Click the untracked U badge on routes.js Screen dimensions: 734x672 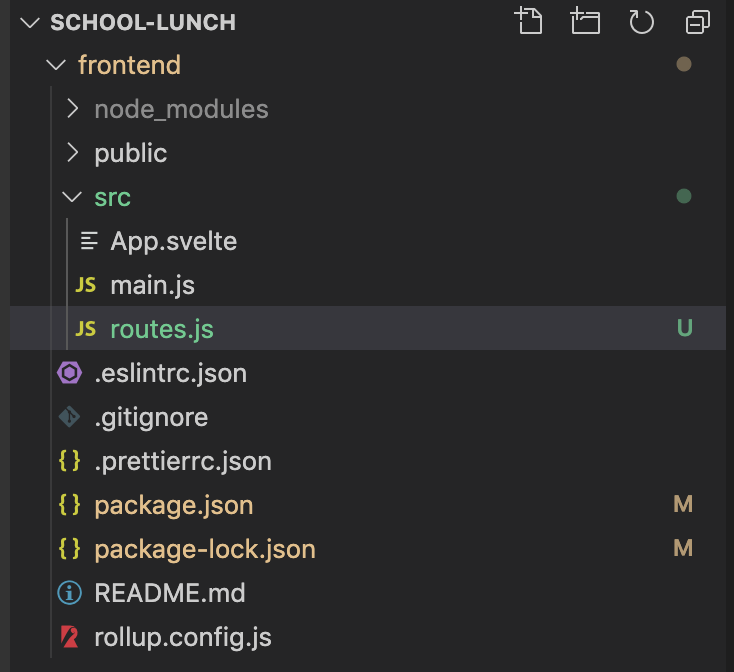[x=684, y=329]
